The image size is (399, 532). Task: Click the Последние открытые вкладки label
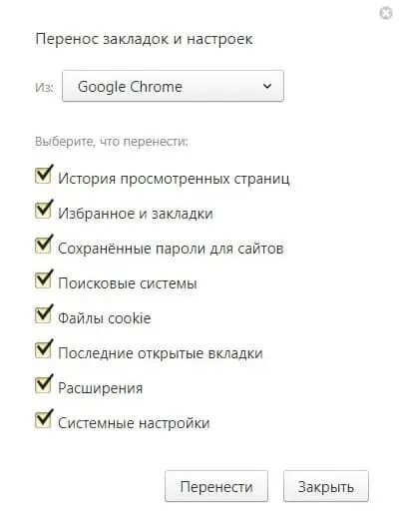click(161, 353)
